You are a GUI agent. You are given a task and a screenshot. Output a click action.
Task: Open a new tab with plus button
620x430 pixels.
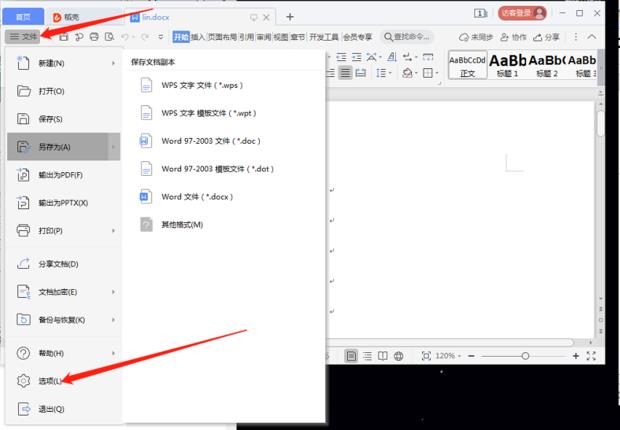click(x=290, y=17)
